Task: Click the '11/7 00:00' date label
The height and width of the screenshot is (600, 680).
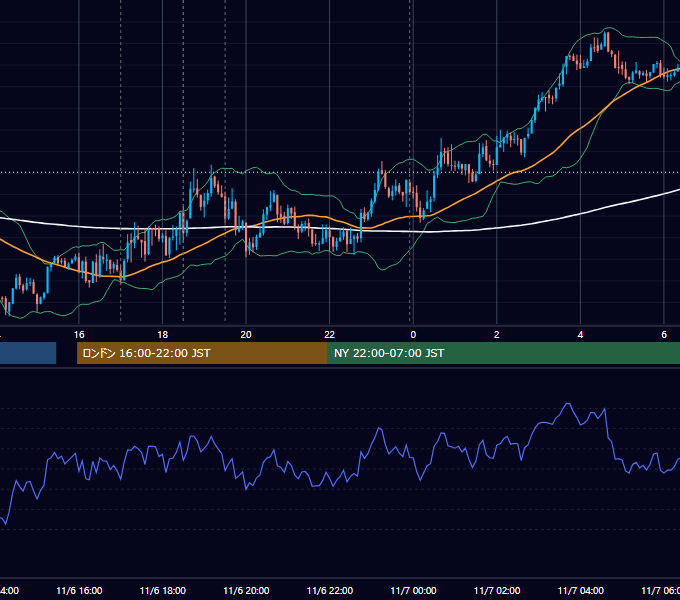Action: point(413,591)
